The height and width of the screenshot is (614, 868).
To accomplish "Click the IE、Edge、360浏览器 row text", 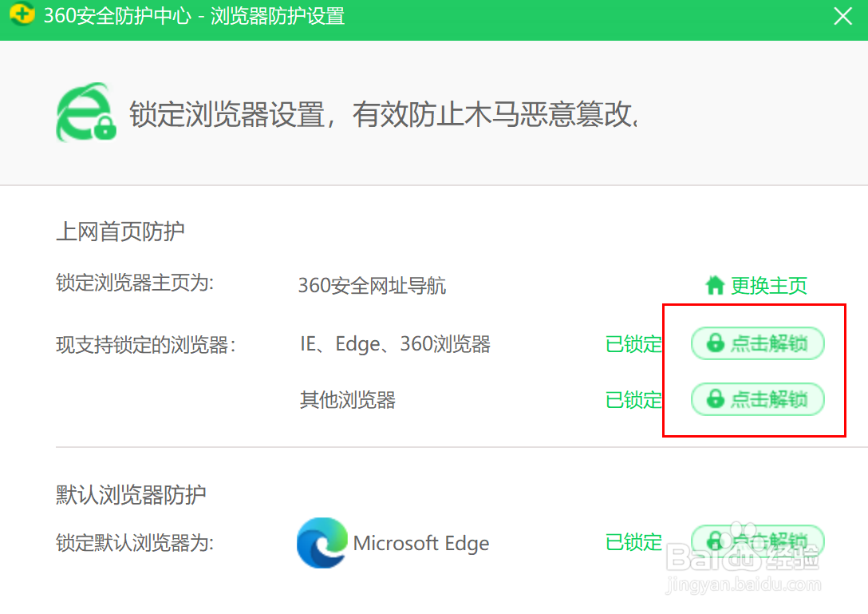I will pos(395,344).
